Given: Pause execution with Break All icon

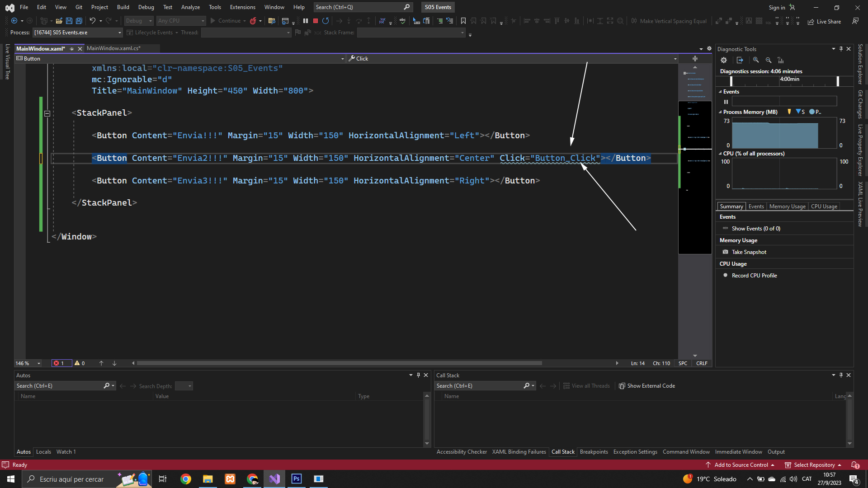Looking at the screenshot, I should pyautogui.click(x=306, y=21).
